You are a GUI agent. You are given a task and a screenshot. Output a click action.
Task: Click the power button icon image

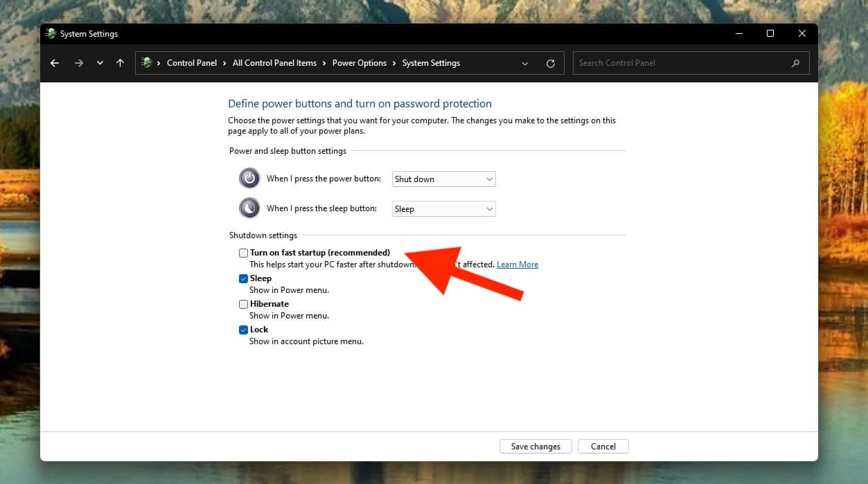pos(249,178)
